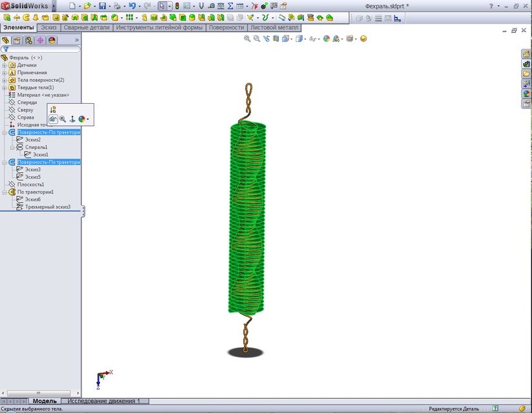Select the zoom area icon in the graphics toolbar
Viewport: 532px width, 413px height.
click(256, 39)
